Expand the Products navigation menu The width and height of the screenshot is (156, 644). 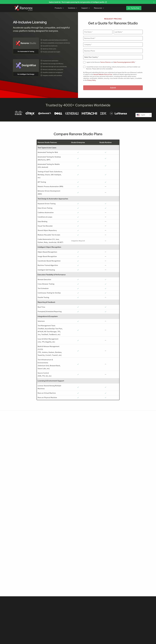pyautogui.click(x=59, y=8)
